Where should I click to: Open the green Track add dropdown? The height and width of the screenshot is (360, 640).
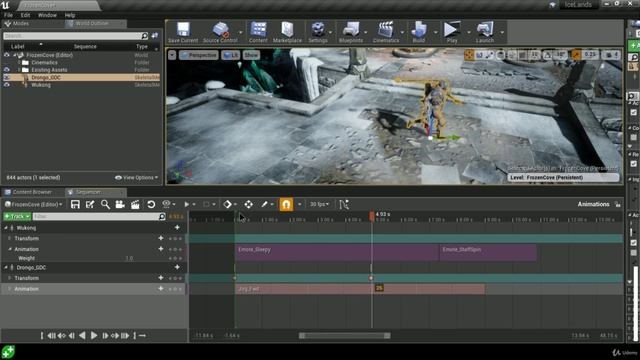pos(17,216)
